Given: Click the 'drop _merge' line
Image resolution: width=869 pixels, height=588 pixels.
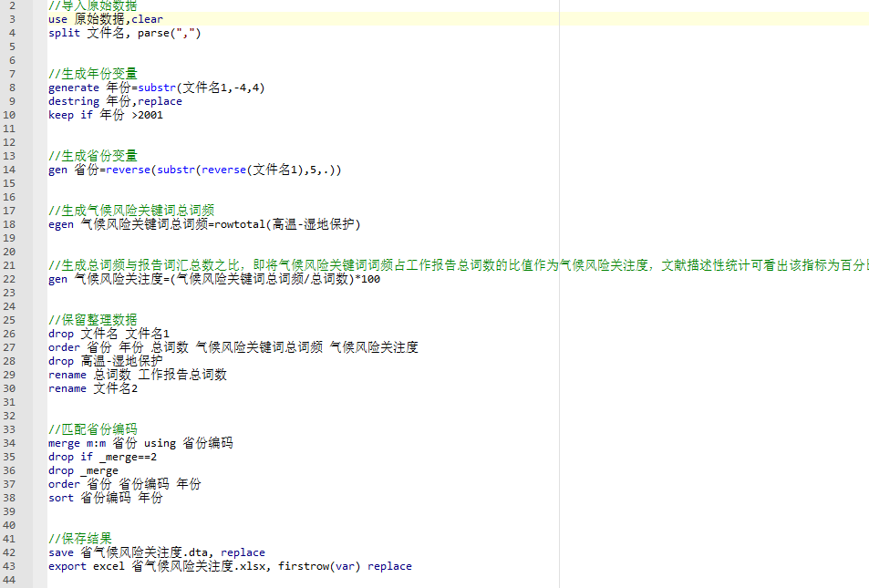Looking at the screenshot, I should click(x=83, y=470).
